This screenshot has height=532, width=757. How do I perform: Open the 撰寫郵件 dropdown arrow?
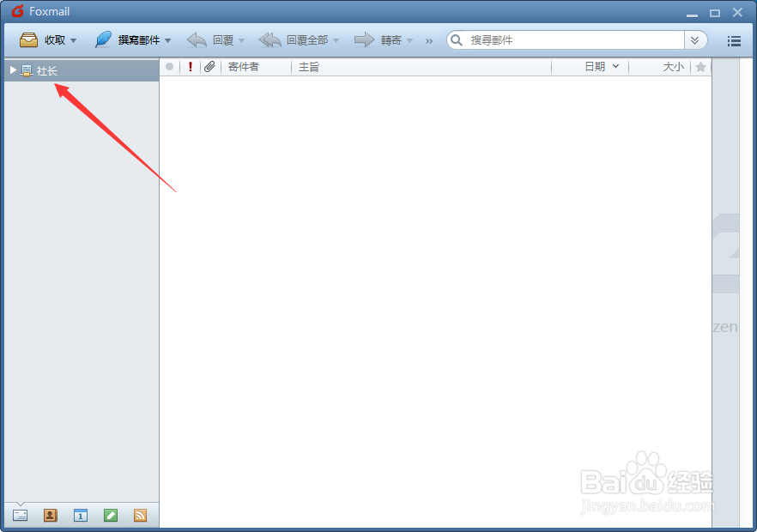168,39
